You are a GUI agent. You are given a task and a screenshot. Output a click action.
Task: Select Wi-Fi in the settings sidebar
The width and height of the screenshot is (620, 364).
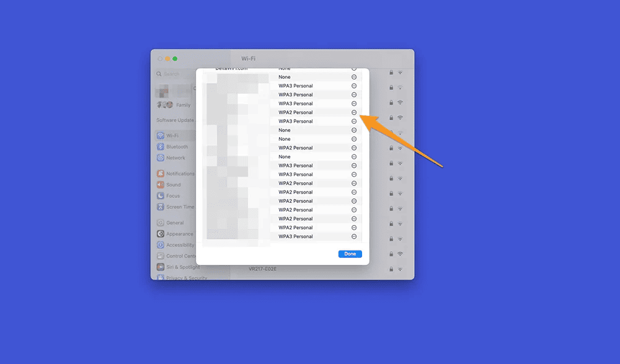[172, 136]
